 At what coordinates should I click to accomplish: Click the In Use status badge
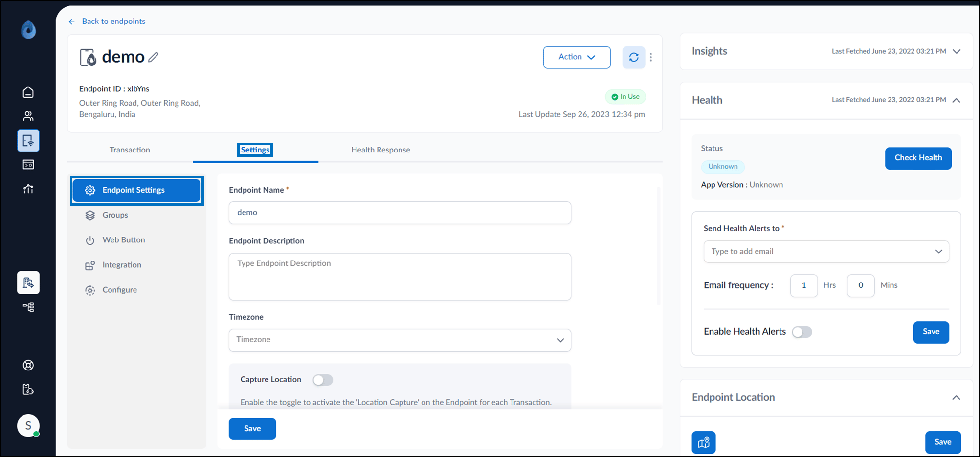625,97
